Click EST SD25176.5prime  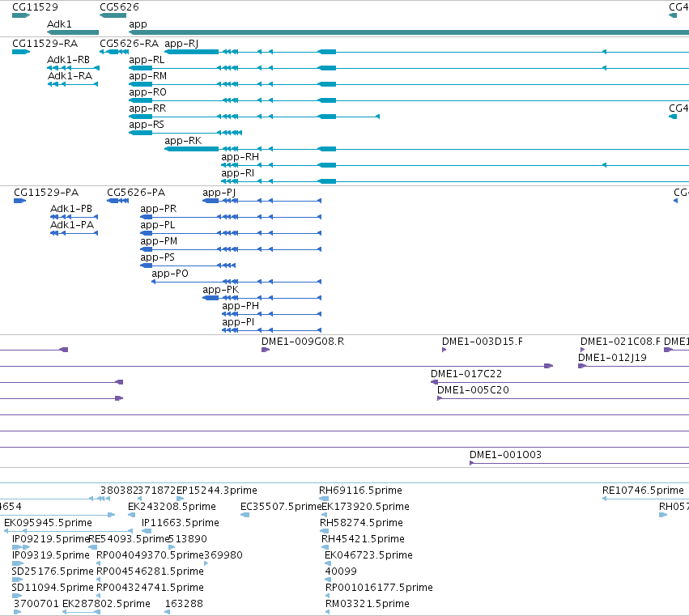coord(17,580)
